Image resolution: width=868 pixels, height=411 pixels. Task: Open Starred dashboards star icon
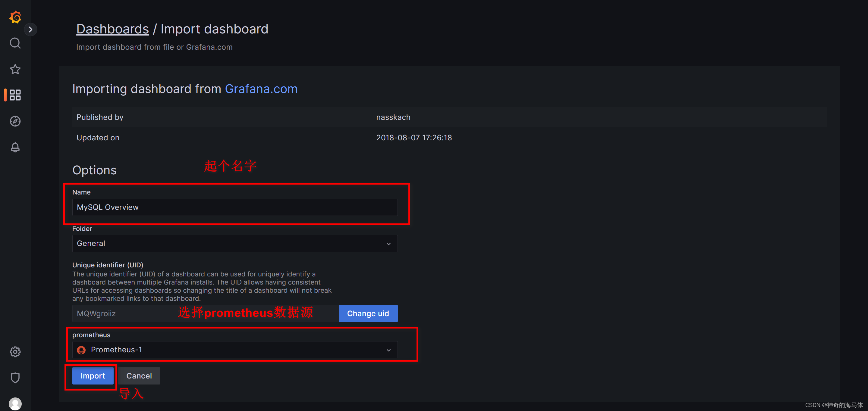[x=15, y=69]
